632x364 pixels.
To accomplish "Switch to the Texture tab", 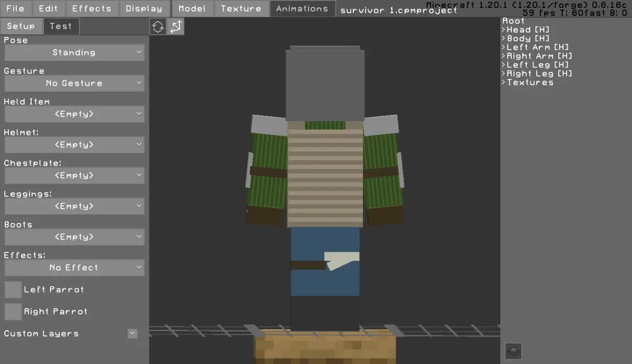I will [241, 8].
